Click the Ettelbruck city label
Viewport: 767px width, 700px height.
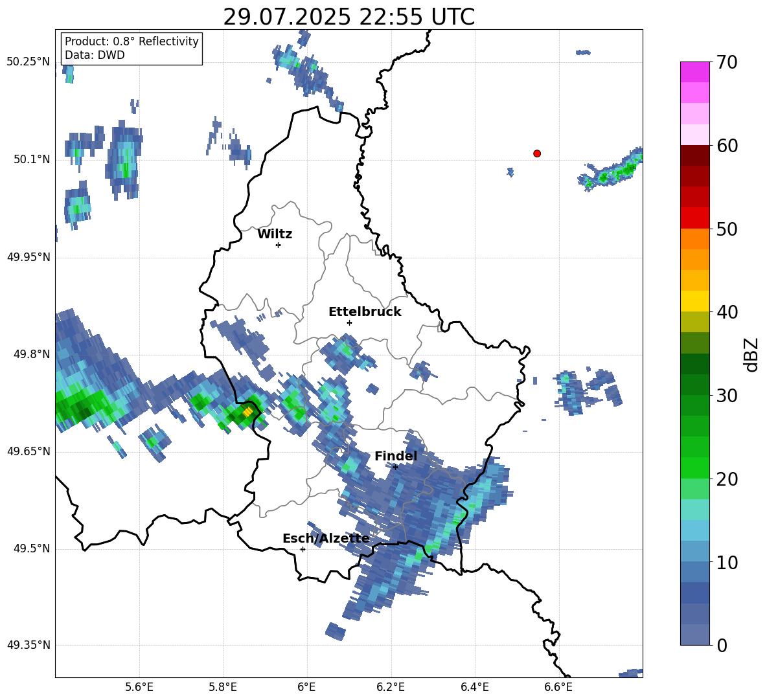(365, 312)
